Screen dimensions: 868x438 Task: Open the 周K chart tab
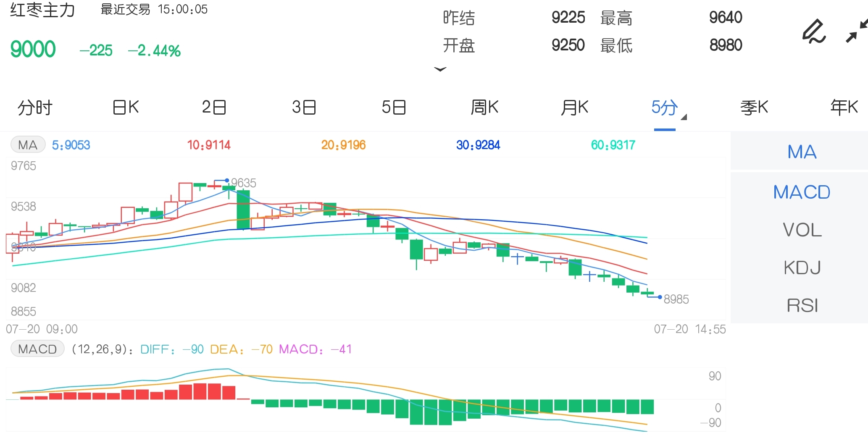tap(484, 108)
